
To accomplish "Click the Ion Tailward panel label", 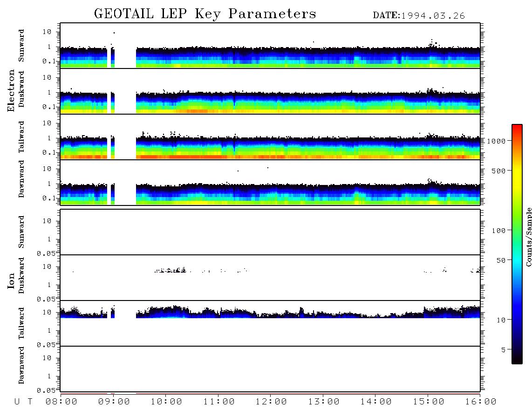I will (x=21, y=323).
